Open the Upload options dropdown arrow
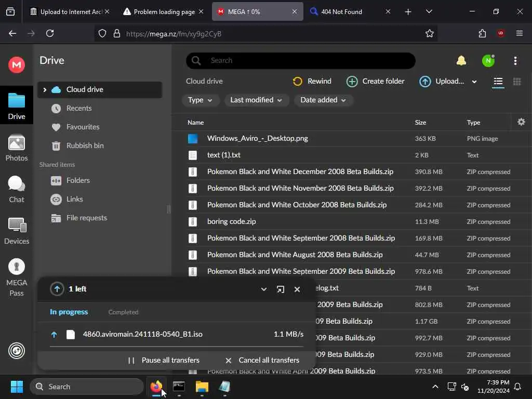The width and height of the screenshot is (532, 399). pos(474,82)
